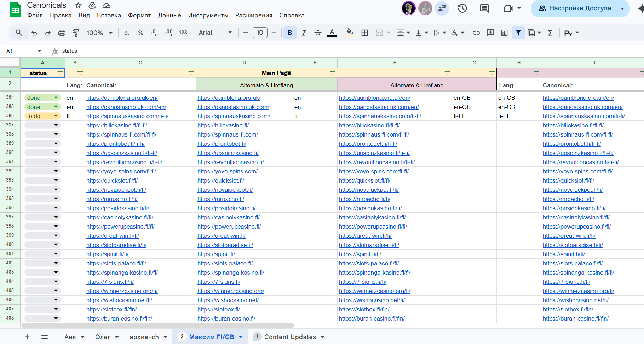Open the Файл menu
644x344 pixels.
click(35, 15)
